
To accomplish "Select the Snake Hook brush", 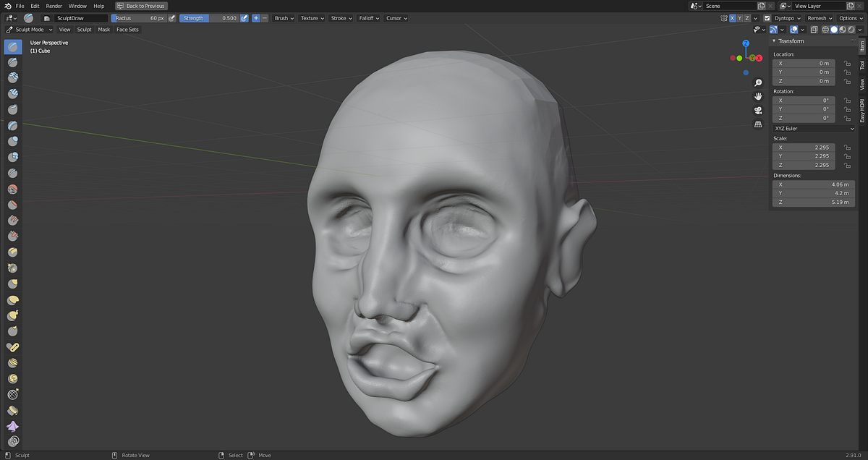I will [13, 315].
